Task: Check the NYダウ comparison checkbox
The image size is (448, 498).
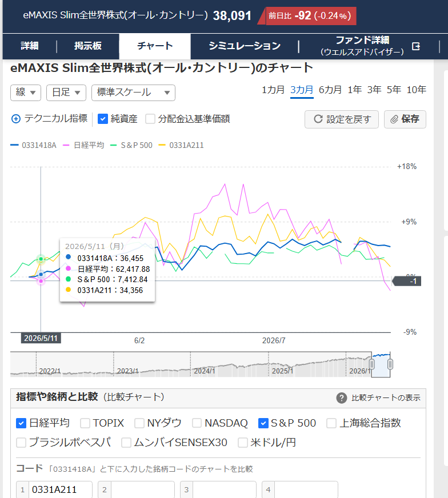Action: (x=139, y=423)
